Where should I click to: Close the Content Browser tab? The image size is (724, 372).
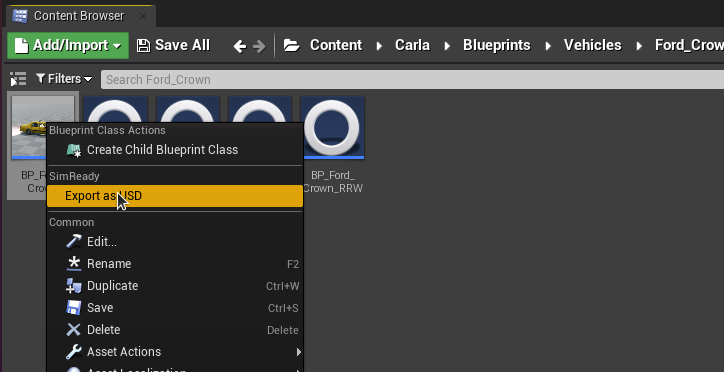click(x=143, y=16)
